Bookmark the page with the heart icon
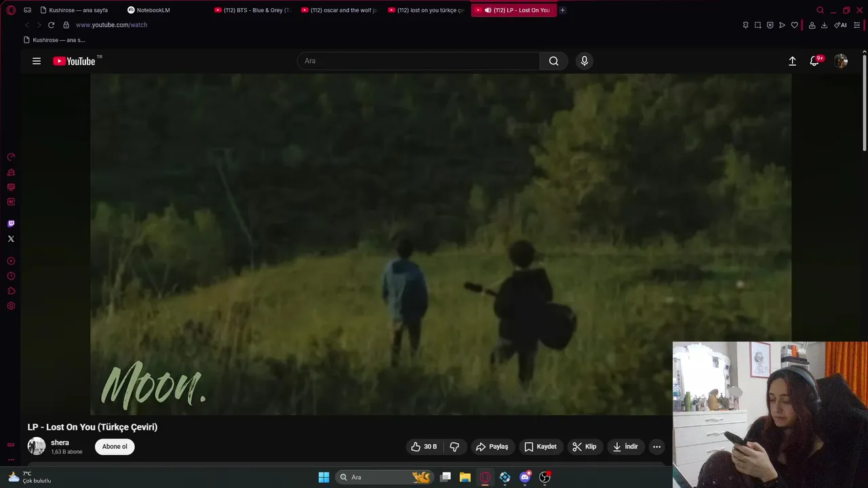The image size is (868, 488). pos(794,25)
